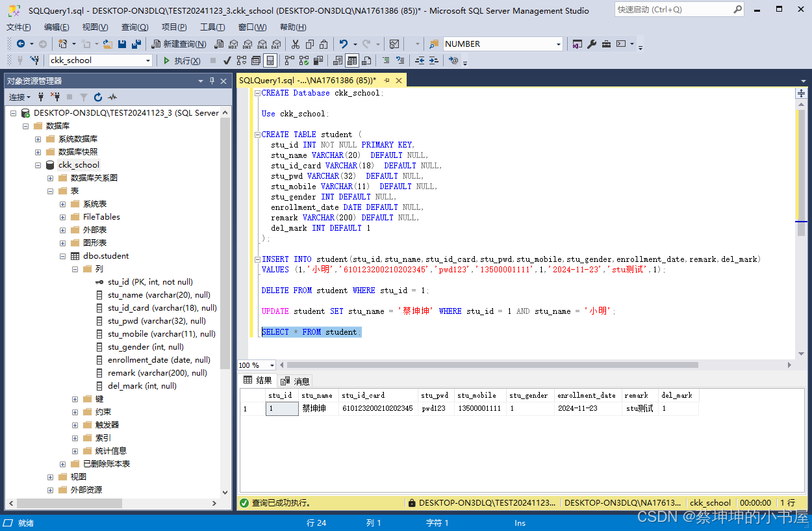
Task: Open the 查询(Q) menu
Action: (x=134, y=27)
